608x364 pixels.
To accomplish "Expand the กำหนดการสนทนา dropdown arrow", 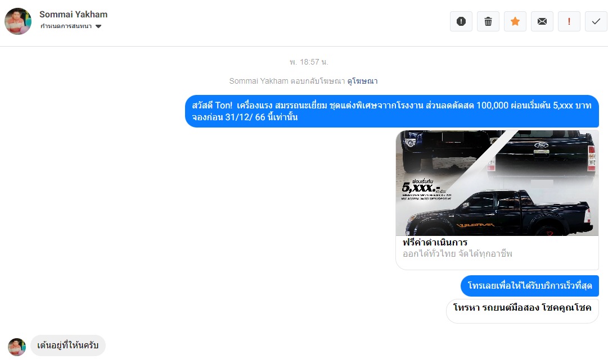I will pos(98,26).
